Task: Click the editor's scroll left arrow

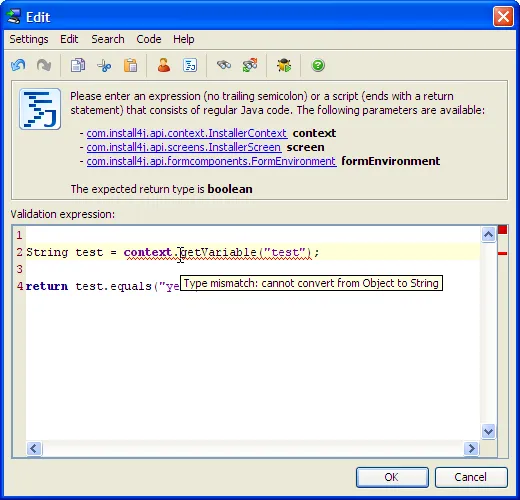Action: click(34, 448)
